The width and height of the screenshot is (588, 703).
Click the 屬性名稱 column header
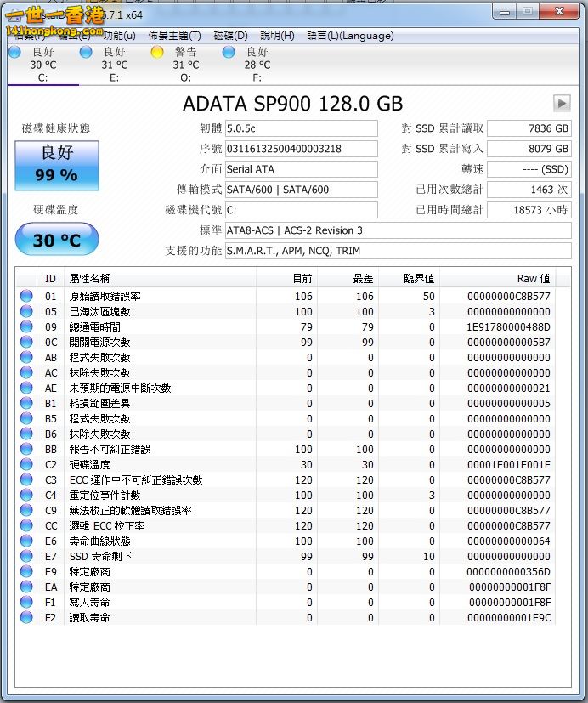pos(160,279)
